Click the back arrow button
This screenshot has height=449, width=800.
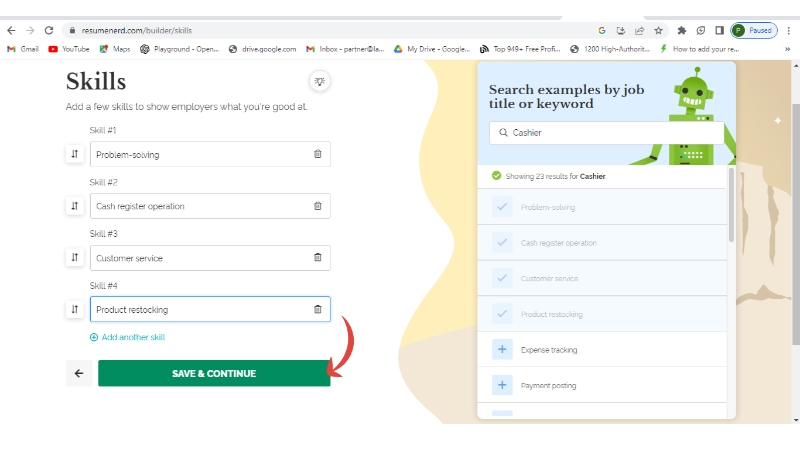(x=79, y=373)
